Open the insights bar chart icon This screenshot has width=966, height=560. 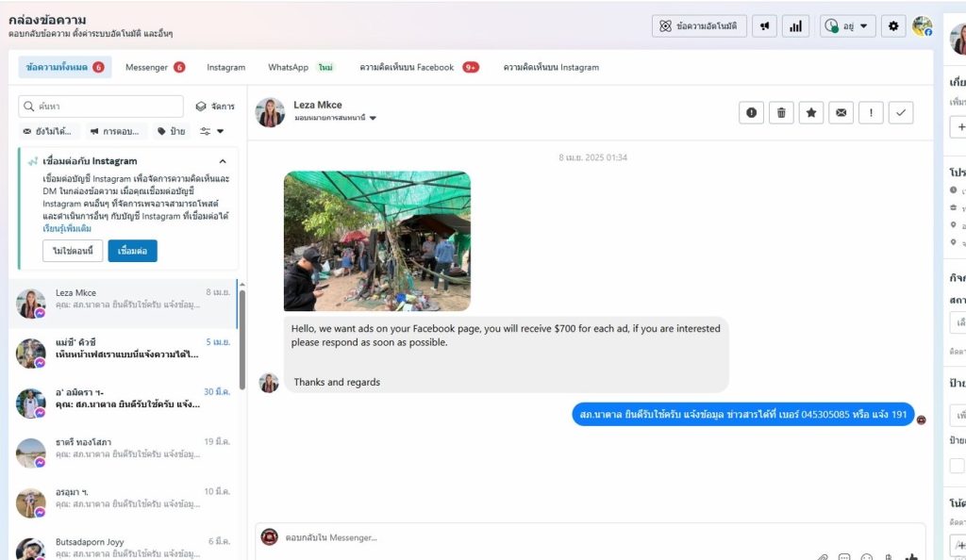pos(795,26)
